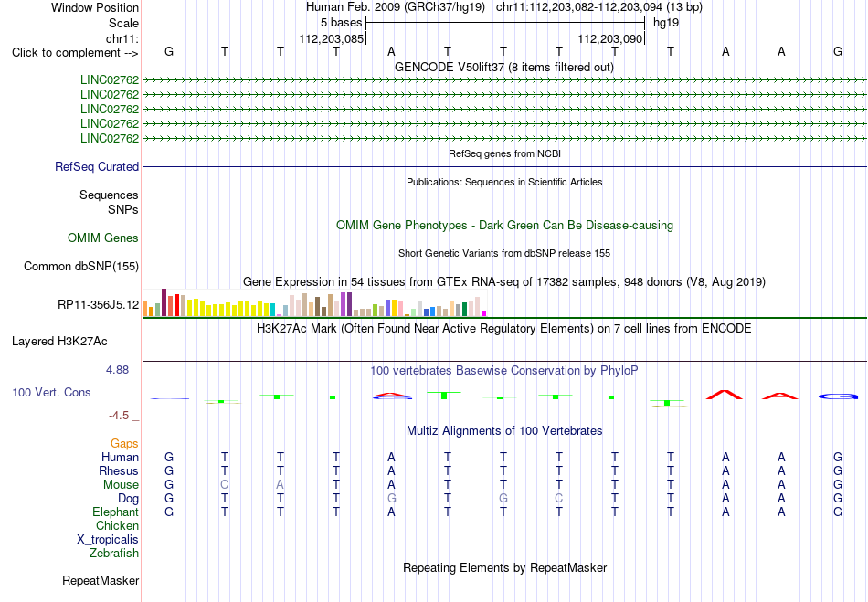Click the 100 Vert. Cons track label
The image size is (868, 602).
point(51,392)
